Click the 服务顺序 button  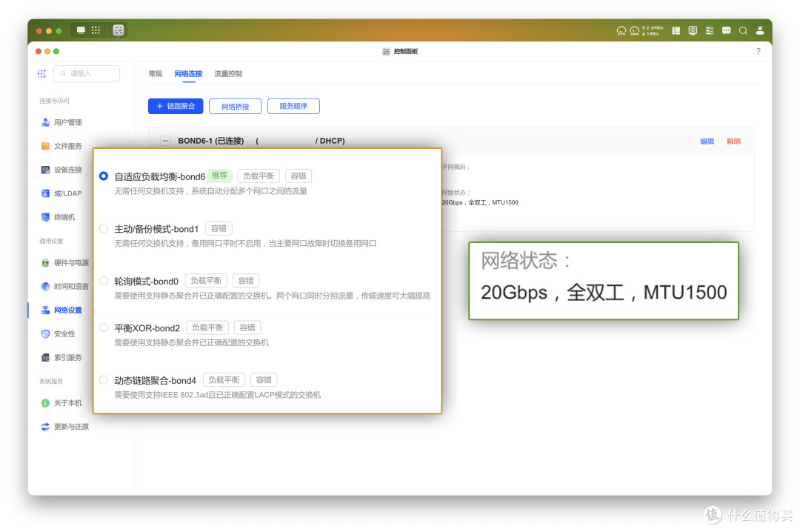pyautogui.click(x=293, y=106)
